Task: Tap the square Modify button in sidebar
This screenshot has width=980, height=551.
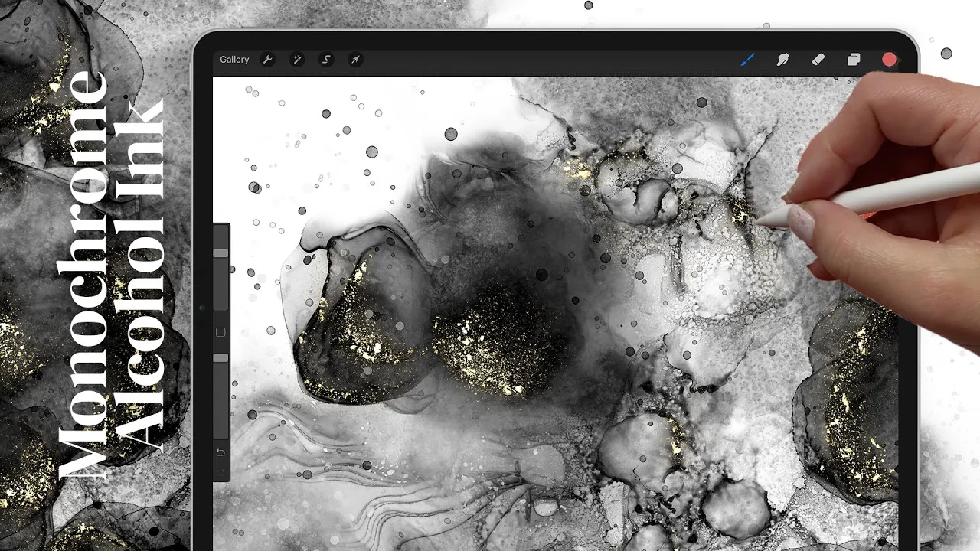Action: [x=220, y=332]
